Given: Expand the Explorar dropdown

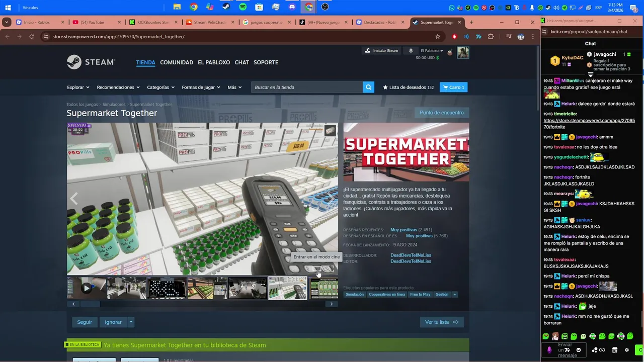Looking at the screenshot, I should (x=78, y=87).
